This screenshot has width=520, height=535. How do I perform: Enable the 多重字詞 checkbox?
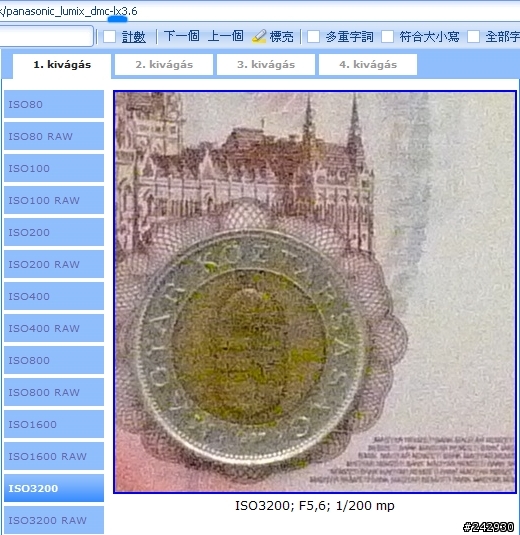313,37
